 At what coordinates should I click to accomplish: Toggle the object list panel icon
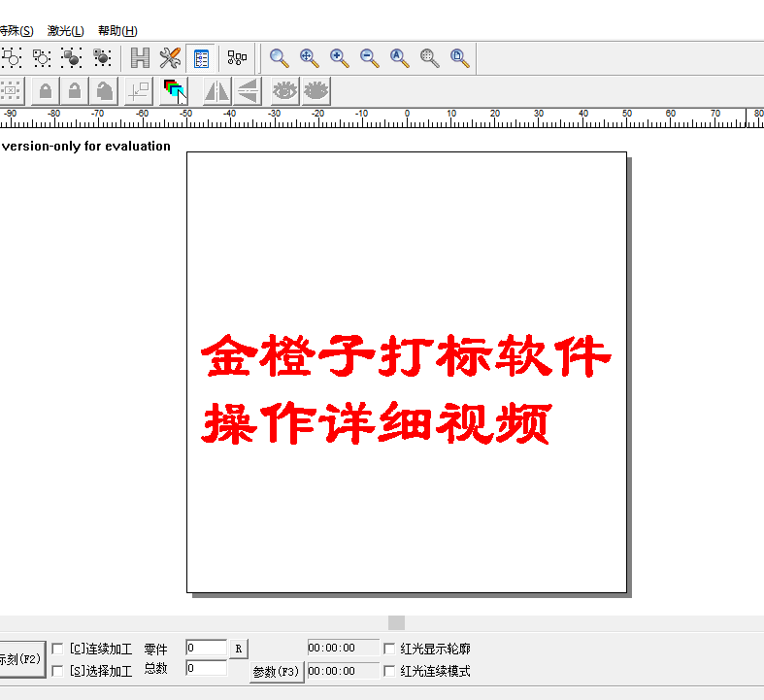201,58
